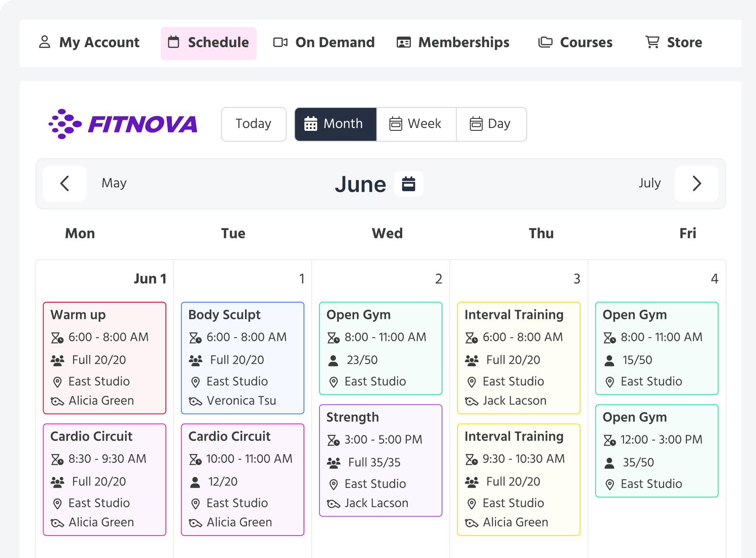Viewport: 756px width, 558px height.
Task: Click Tuesday's Cardio Circuit 10:00 class
Action: pyautogui.click(x=243, y=479)
